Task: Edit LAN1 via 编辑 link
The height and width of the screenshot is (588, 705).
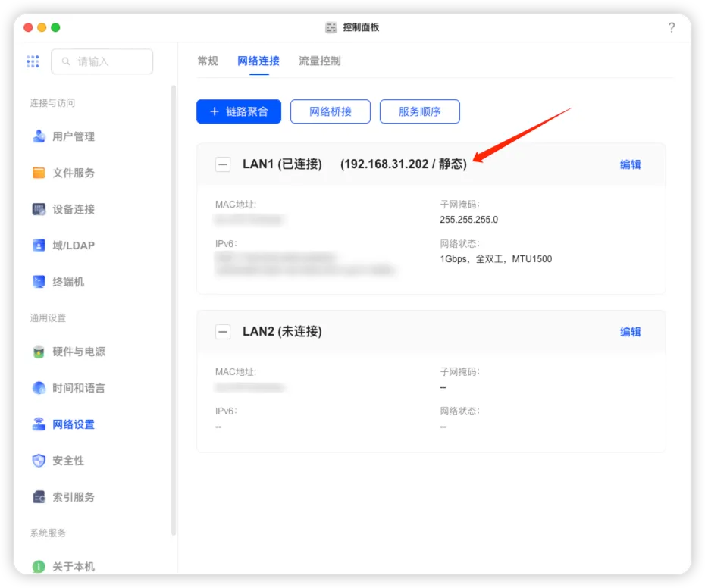Action: (x=631, y=164)
